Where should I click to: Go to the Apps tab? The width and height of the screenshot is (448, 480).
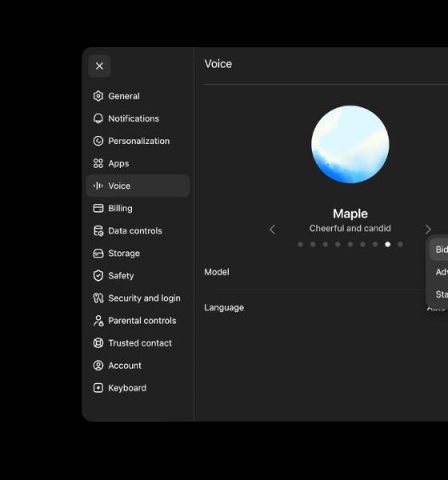[138, 163]
